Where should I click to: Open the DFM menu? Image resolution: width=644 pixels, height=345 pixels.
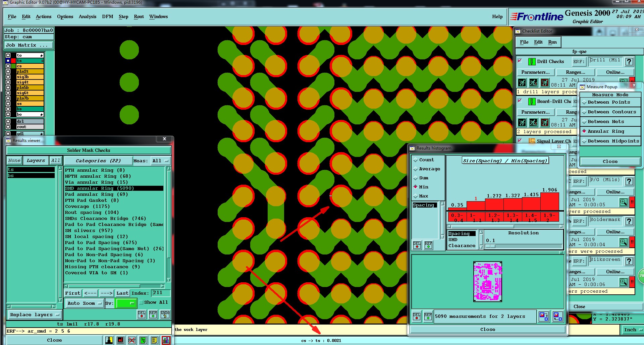coord(108,17)
